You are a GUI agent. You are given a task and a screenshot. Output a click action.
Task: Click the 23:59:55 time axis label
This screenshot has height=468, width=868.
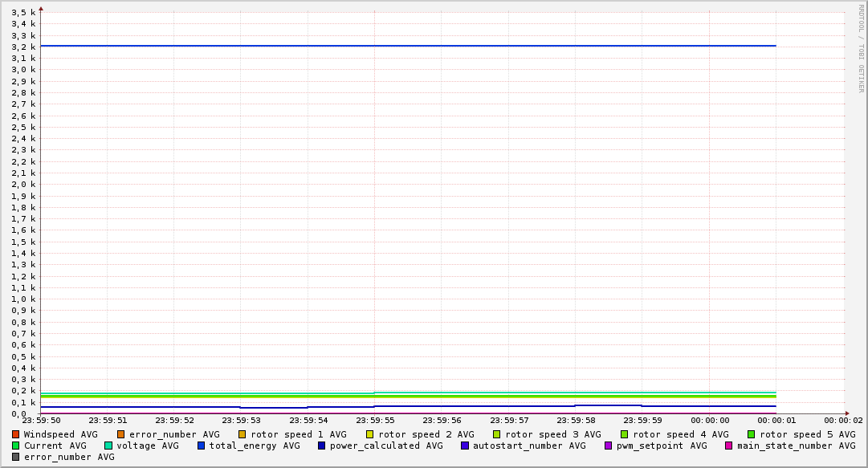pos(375,421)
